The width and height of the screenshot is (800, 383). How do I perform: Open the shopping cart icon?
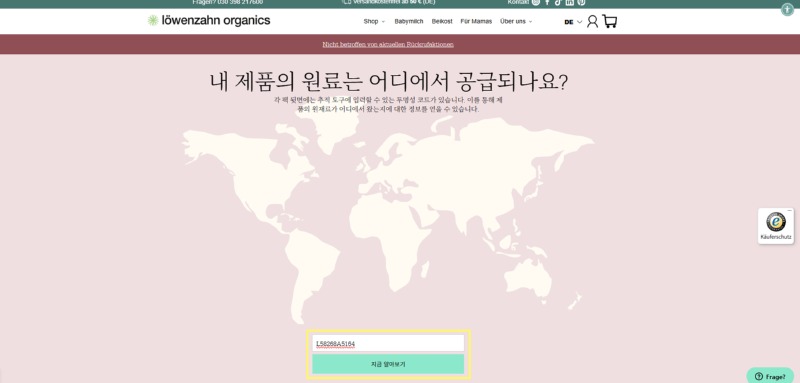pos(610,21)
